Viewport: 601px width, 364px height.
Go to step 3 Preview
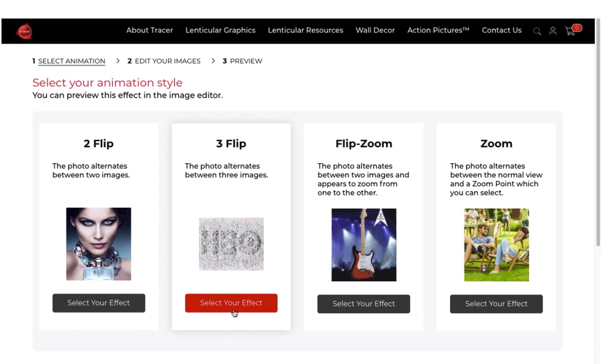[x=242, y=61]
